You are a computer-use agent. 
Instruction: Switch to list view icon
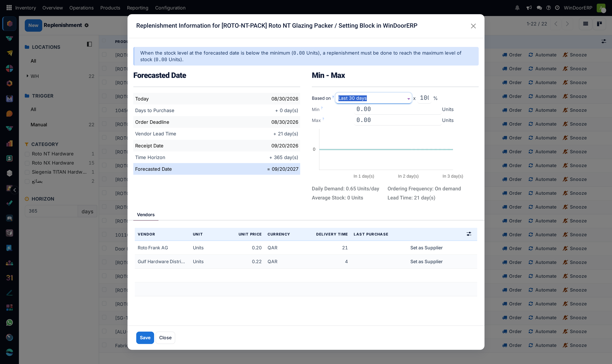[x=585, y=24]
